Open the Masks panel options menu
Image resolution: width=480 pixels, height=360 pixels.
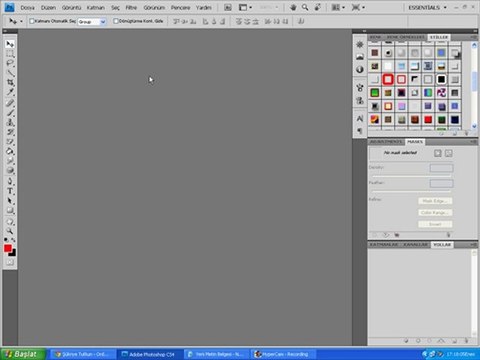pos(473,142)
